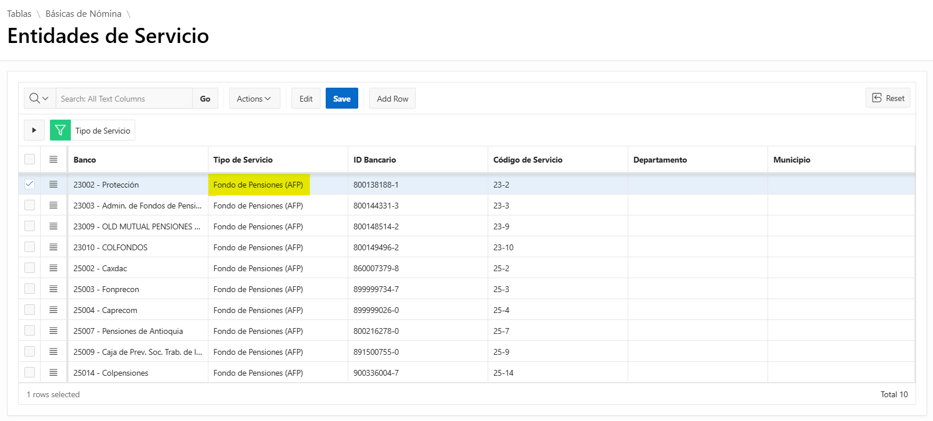
Task: Open row menu icon for 25004 - Caprecom
Action: pos(53,309)
